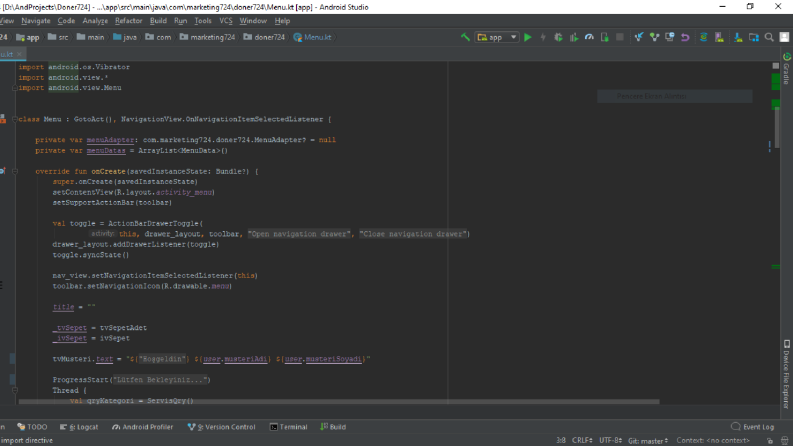Start debugging with the bug icon

[558, 37]
